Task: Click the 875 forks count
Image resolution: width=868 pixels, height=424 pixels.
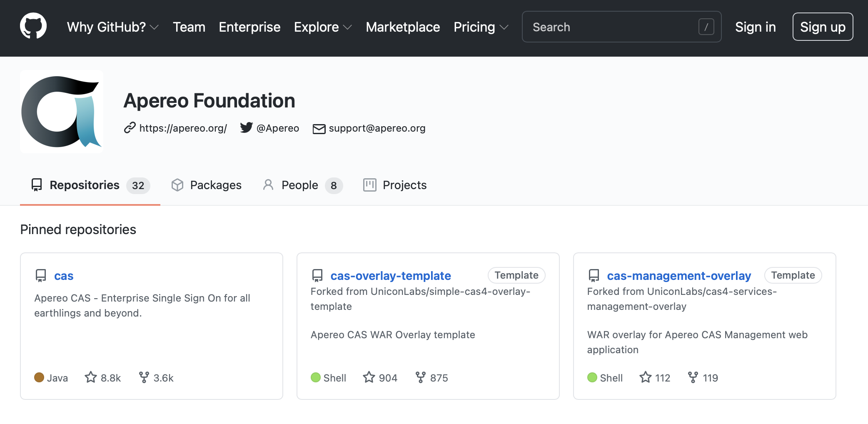Action: coord(439,378)
